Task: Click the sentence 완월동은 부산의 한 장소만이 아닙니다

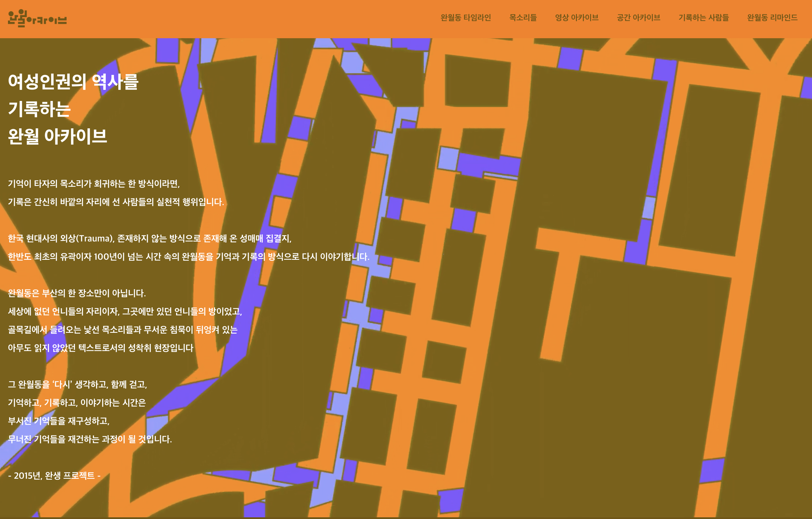Action: pos(77,293)
